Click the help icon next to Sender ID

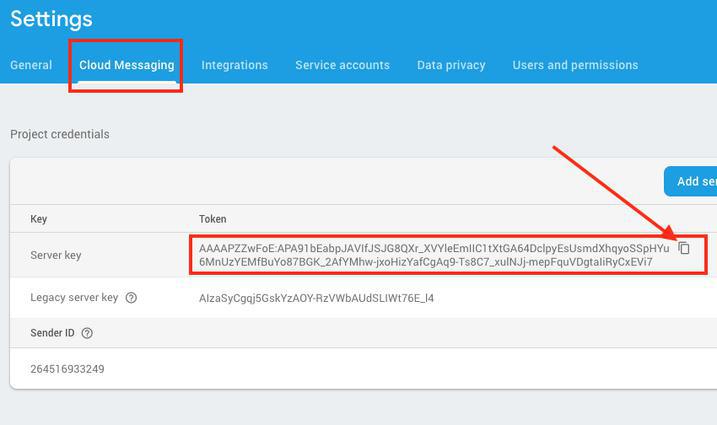[87, 333]
